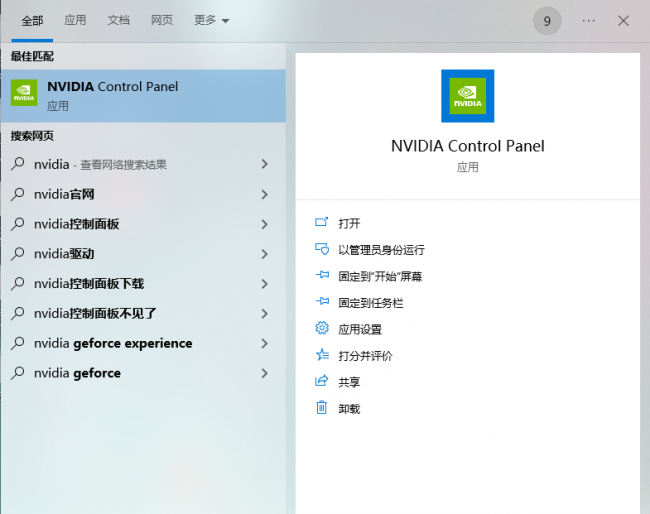Expand the arrow for nvidia控制面板下载

pyautogui.click(x=264, y=284)
